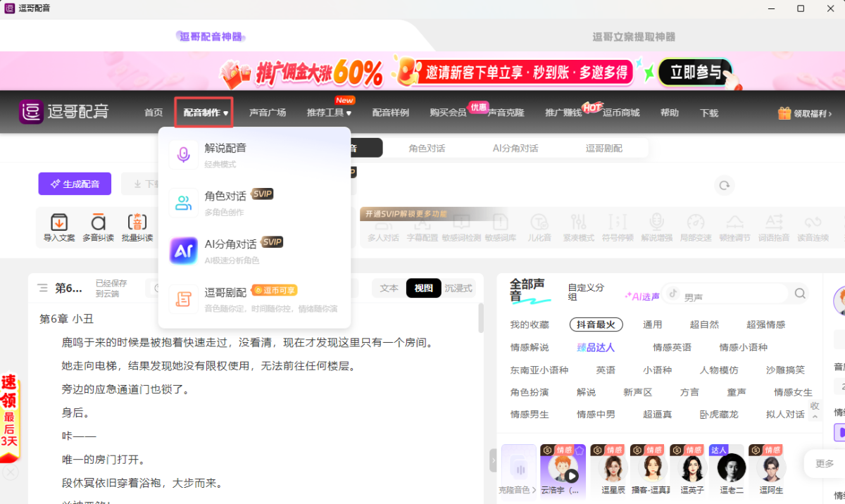Expand the 配音制作 dropdown menu
Screen dimensions: 845x504
click(x=206, y=113)
